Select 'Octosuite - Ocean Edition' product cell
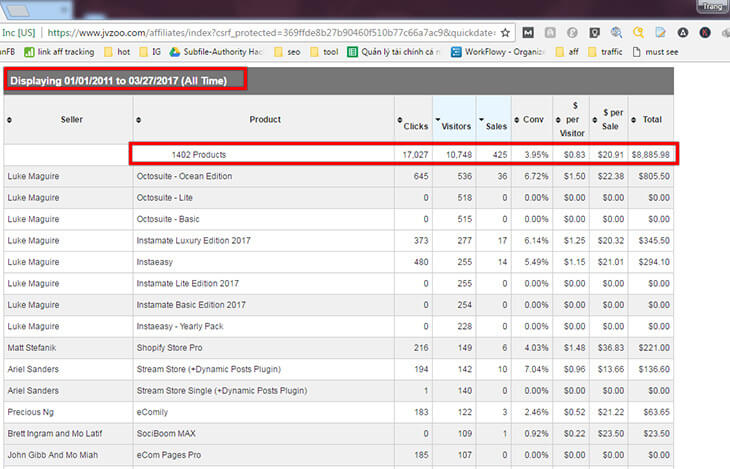Screen dimensions: 730x469 click(x=264, y=177)
